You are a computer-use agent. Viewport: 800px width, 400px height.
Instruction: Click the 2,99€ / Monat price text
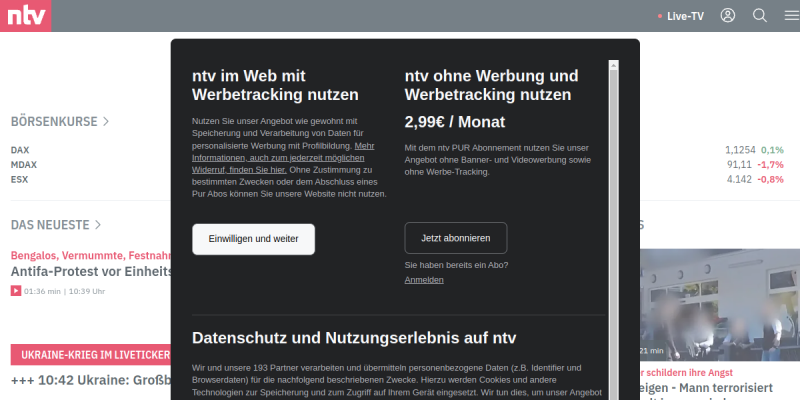click(455, 122)
